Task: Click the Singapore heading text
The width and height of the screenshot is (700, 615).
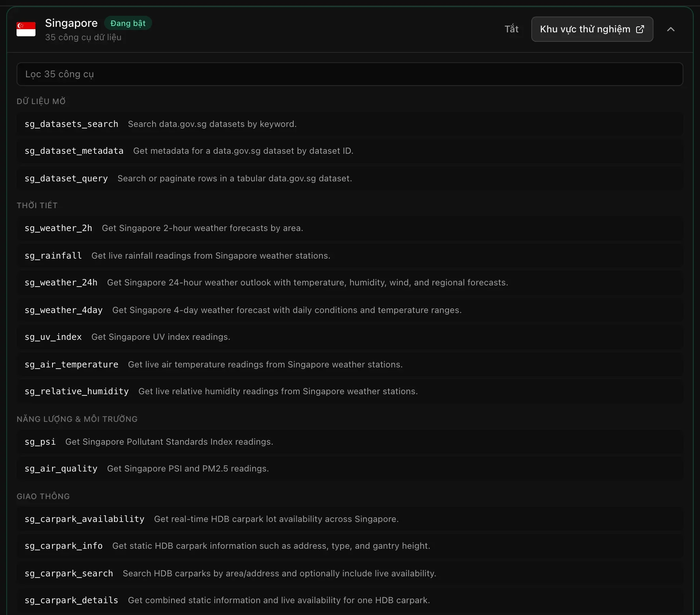Action: pos(71,23)
